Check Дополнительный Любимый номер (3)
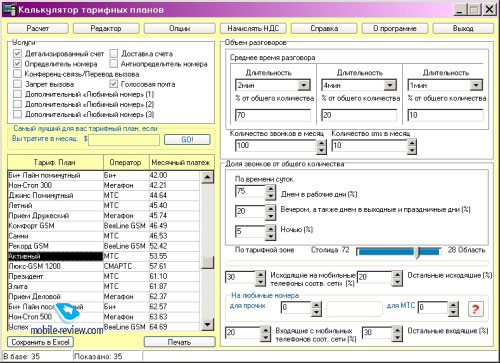 [x=18, y=114]
